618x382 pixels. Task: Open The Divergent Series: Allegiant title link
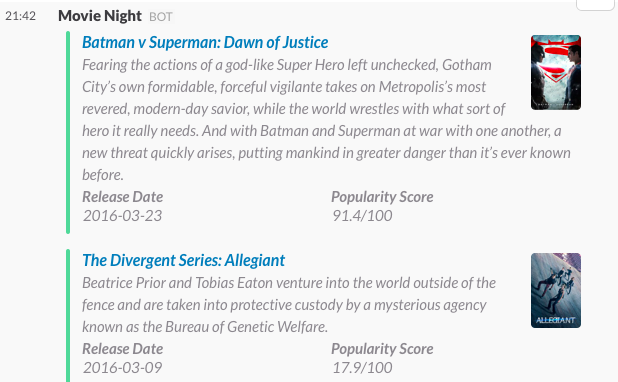(183, 261)
